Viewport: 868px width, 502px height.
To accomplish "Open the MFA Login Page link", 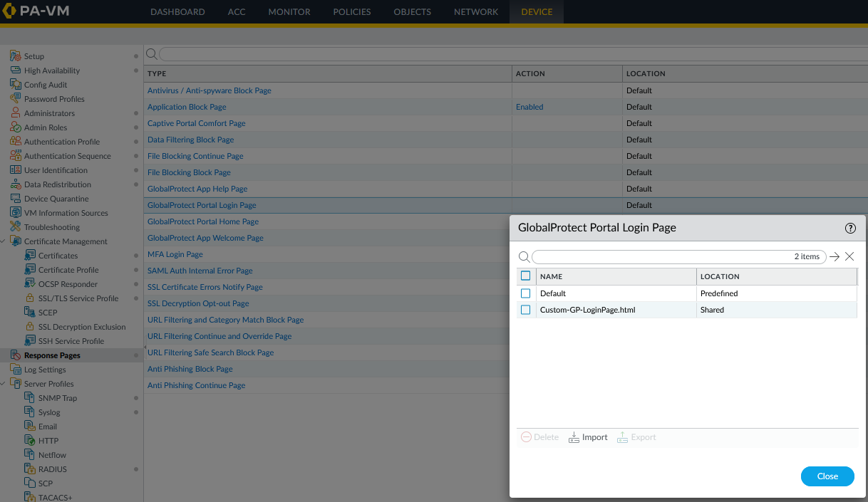I will tap(175, 253).
